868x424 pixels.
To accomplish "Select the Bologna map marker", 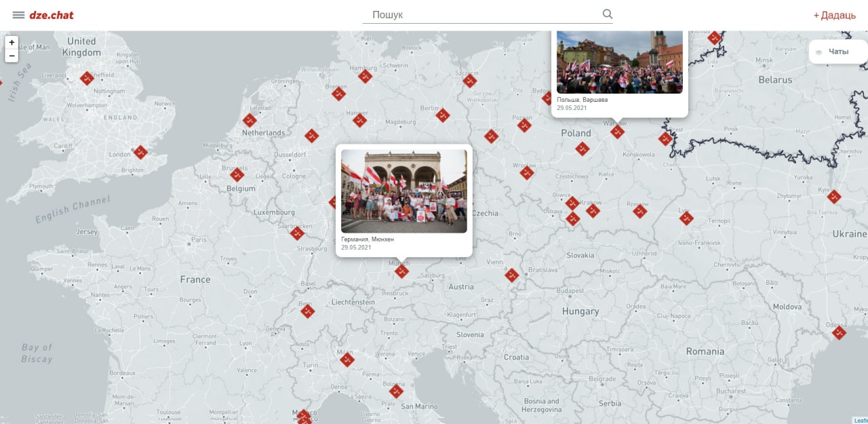I will pyautogui.click(x=397, y=391).
